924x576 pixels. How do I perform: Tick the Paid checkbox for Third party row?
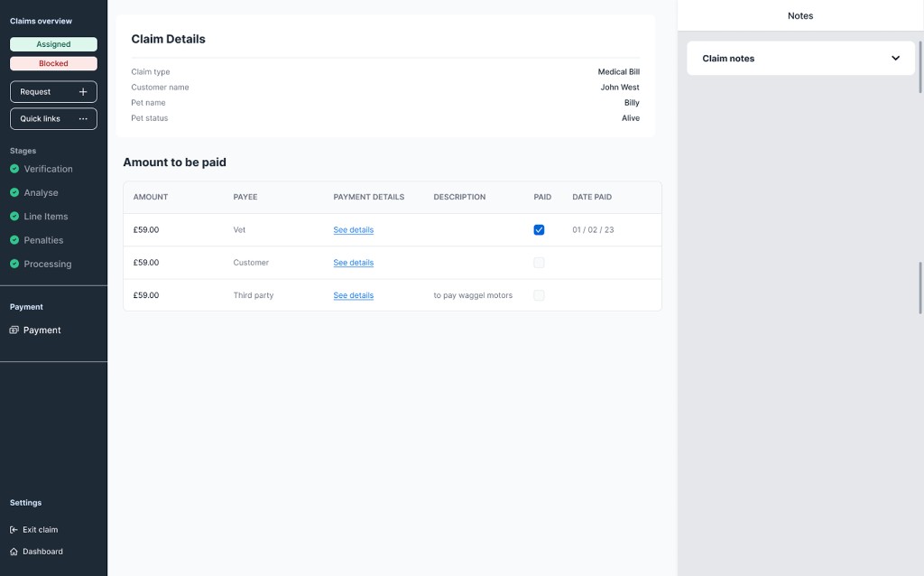540,295
